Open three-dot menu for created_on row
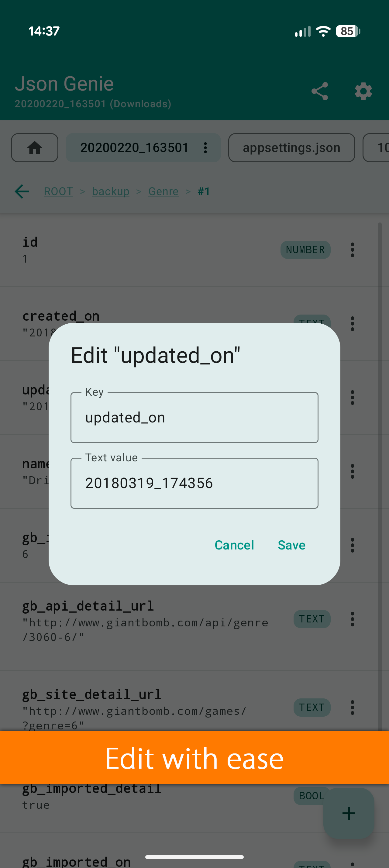 point(352,323)
